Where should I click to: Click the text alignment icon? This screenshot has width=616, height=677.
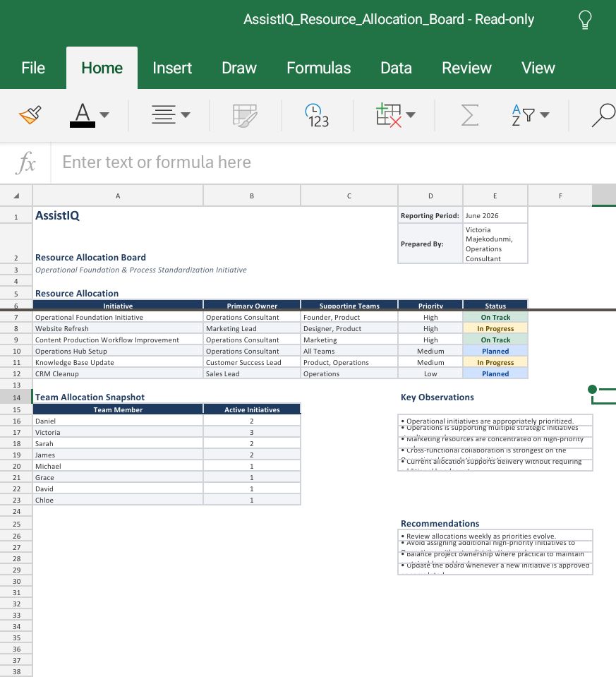coord(164,115)
